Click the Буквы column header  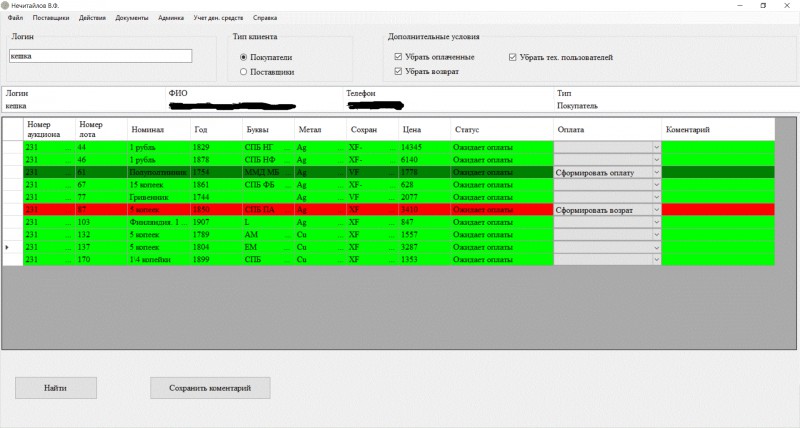tap(269, 130)
